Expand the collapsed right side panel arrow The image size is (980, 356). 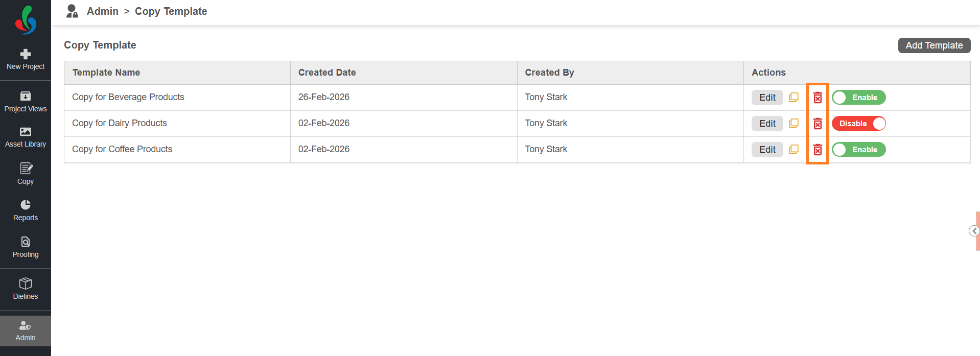pos(974,231)
